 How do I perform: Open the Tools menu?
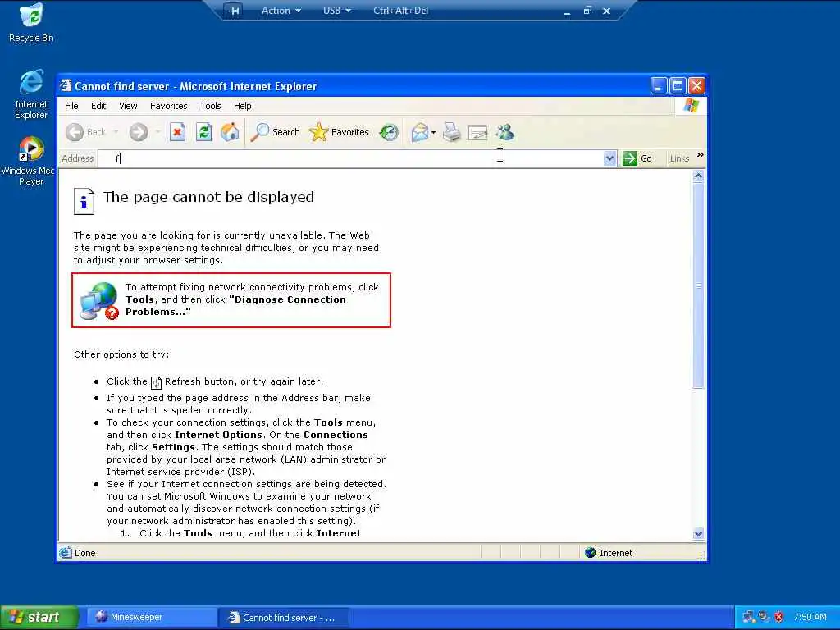[x=211, y=106]
